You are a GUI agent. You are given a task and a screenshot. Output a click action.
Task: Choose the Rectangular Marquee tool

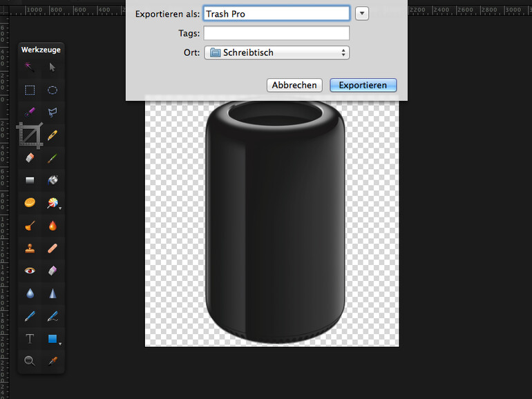(30, 90)
